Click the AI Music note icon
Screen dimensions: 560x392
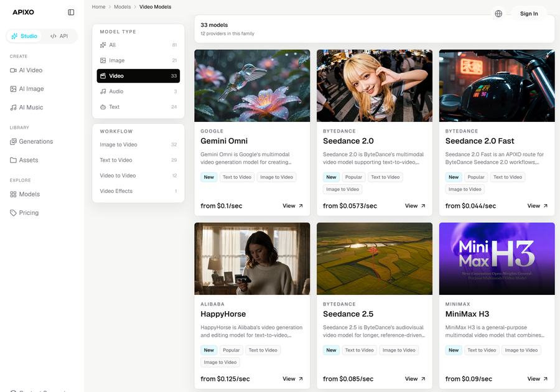13,108
